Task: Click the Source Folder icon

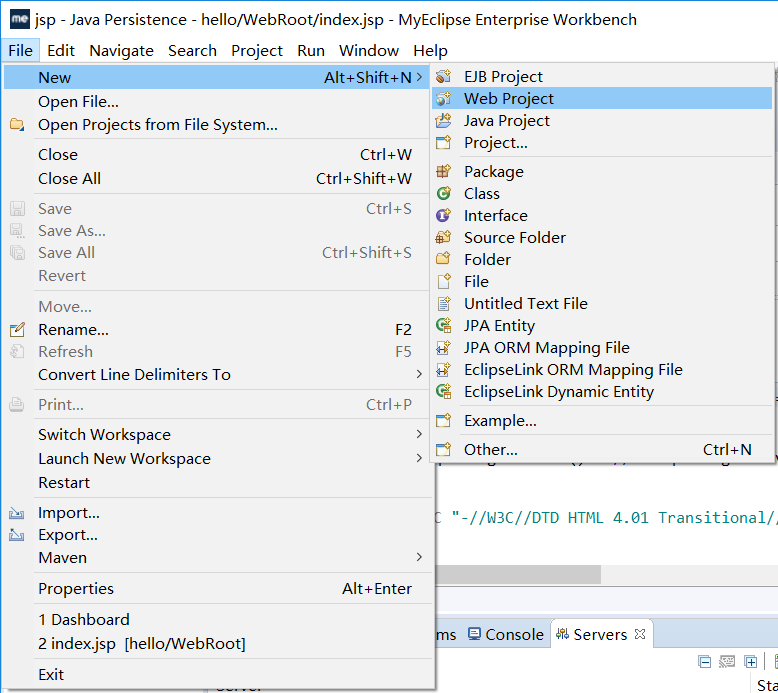Action: [444, 238]
